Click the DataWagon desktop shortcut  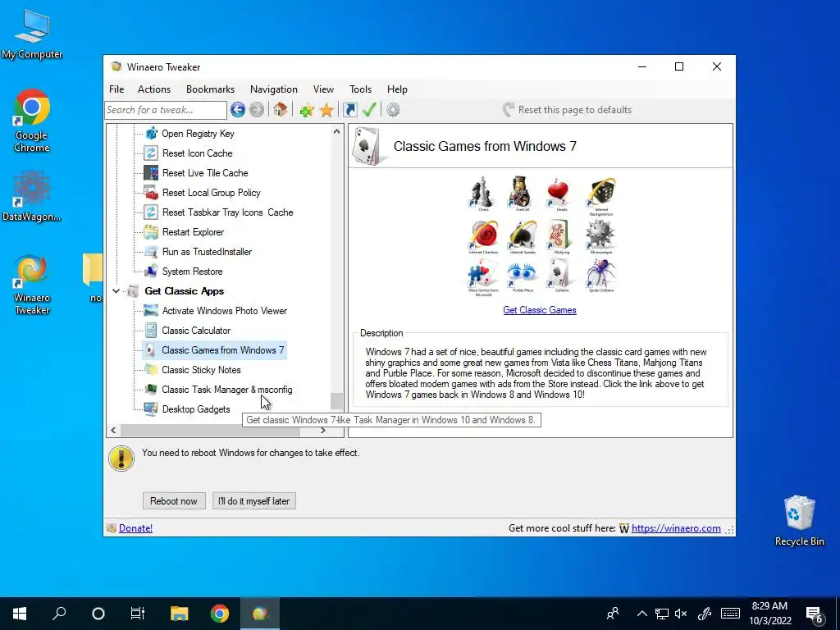point(32,195)
